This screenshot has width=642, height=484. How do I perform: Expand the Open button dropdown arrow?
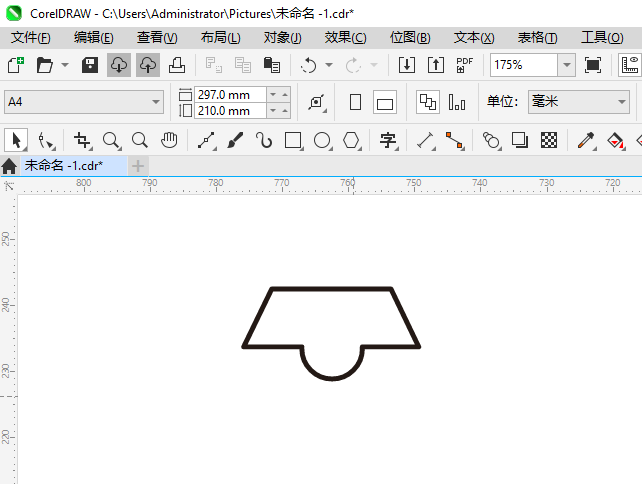point(65,65)
